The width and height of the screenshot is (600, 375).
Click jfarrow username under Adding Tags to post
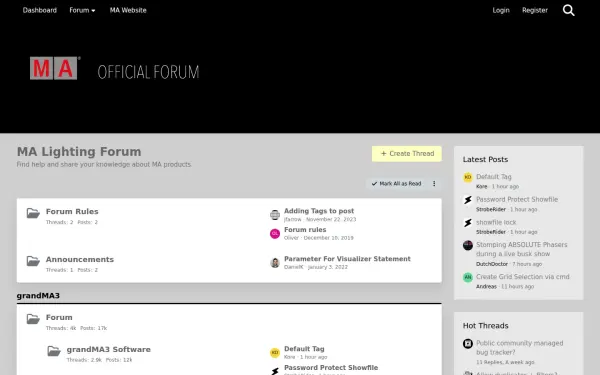point(292,220)
